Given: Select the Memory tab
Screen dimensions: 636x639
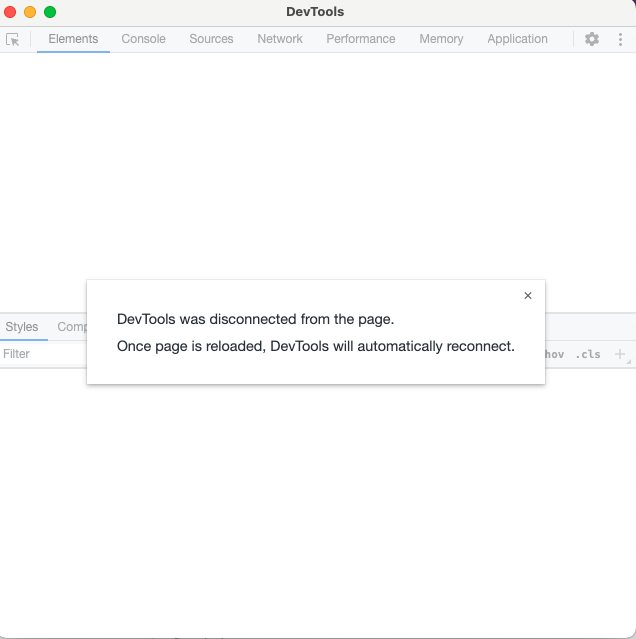Looking at the screenshot, I should 441,39.
